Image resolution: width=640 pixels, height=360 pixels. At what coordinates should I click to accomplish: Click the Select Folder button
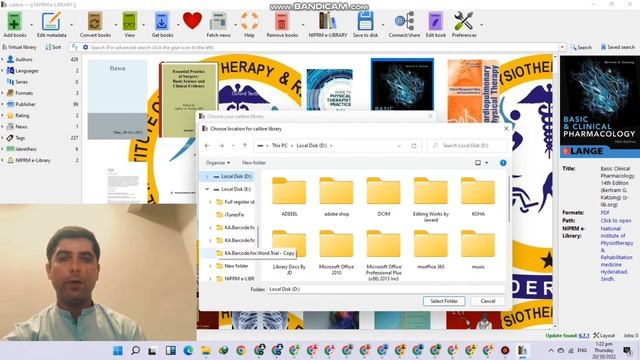[x=444, y=301]
